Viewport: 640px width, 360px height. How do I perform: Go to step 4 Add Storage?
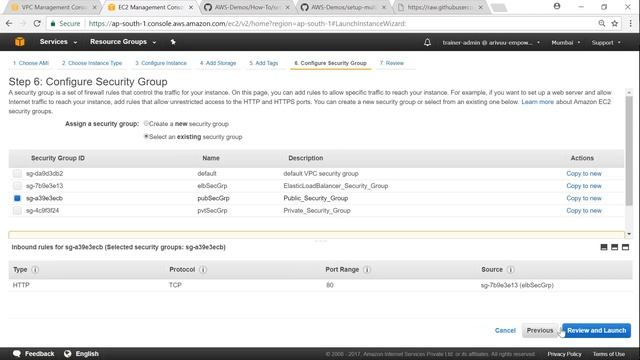point(218,63)
